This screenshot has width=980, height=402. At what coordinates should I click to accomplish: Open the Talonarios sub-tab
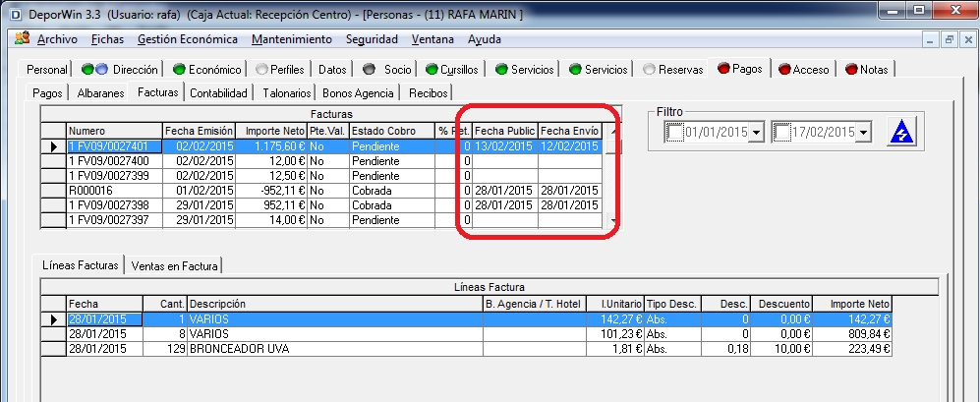tap(286, 93)
